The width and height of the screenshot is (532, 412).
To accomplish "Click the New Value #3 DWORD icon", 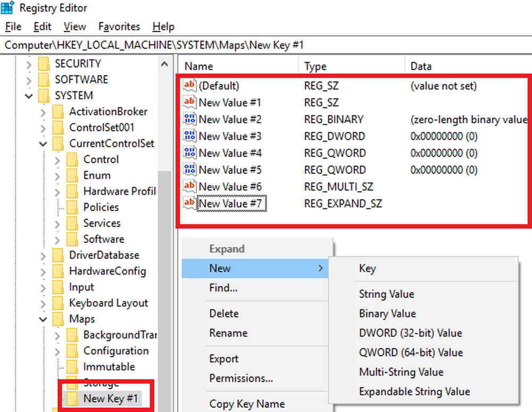I will [x=189, y=136].
